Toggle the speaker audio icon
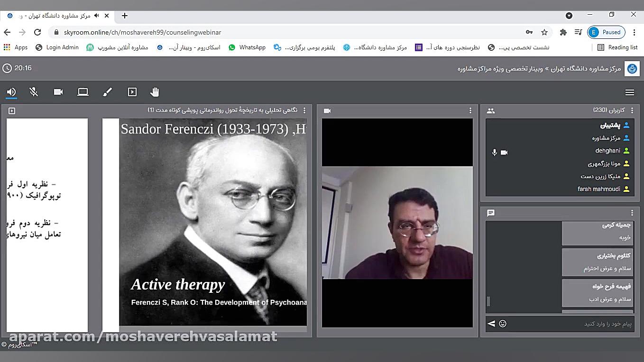 11,92
